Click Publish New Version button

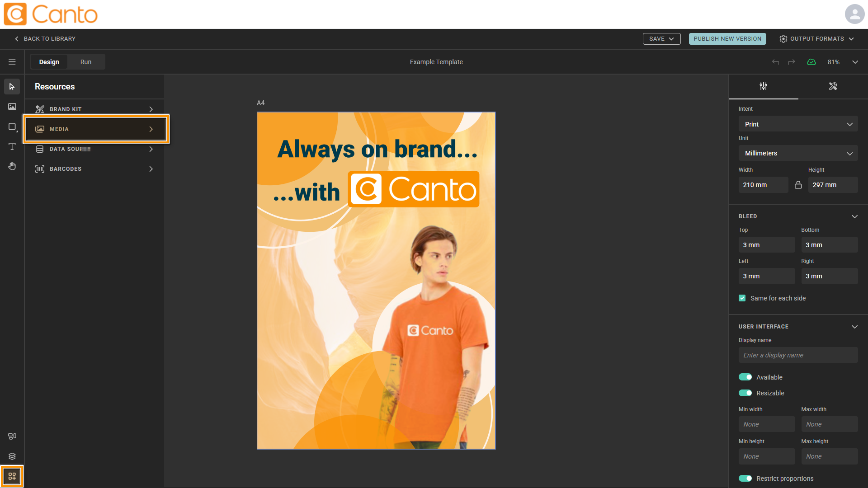click(727, 39)
